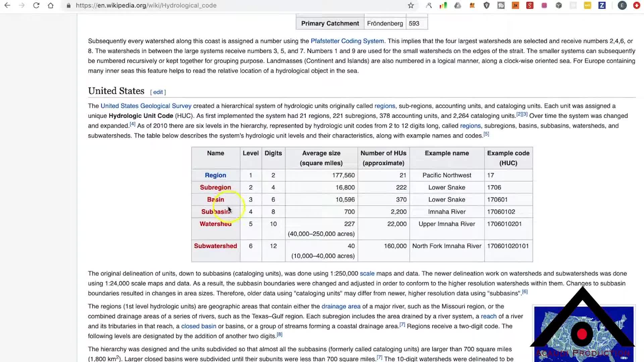The height and width of the screenshot is (362, 644).
Task: Click the MetaMask fox extension icon
Action: [x=472, y=5]
